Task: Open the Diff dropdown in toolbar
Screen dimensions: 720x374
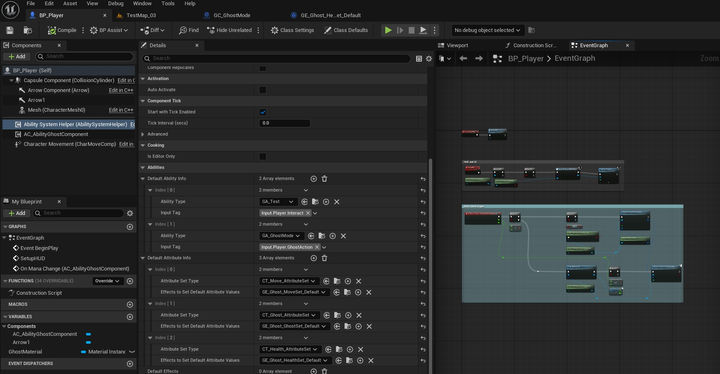Action: pos(152,30)
